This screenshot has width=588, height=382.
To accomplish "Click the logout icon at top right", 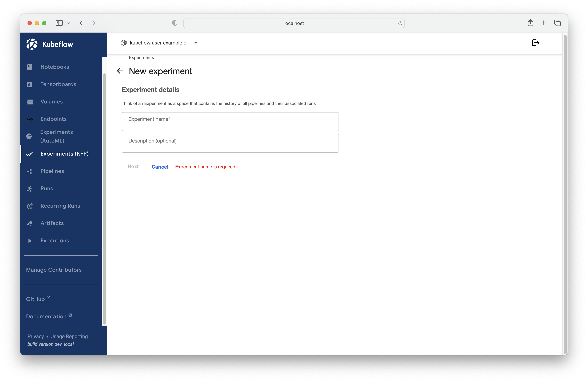I will pos(535,43).
